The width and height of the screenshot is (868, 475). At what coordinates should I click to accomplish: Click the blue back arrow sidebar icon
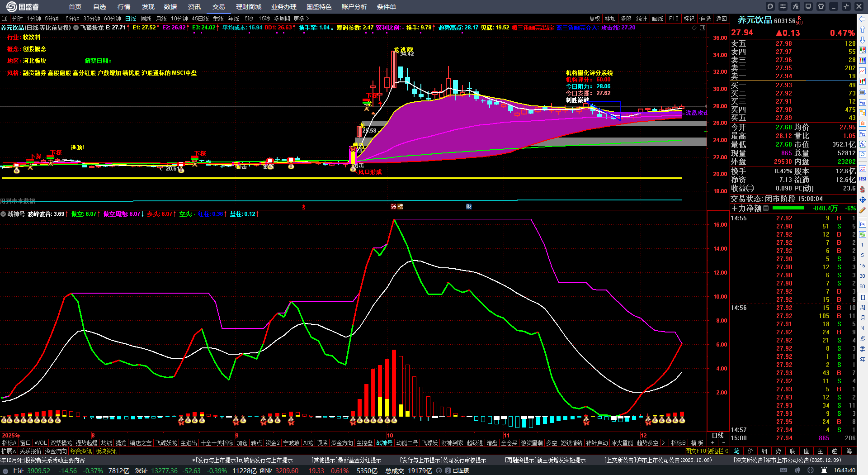863,19
